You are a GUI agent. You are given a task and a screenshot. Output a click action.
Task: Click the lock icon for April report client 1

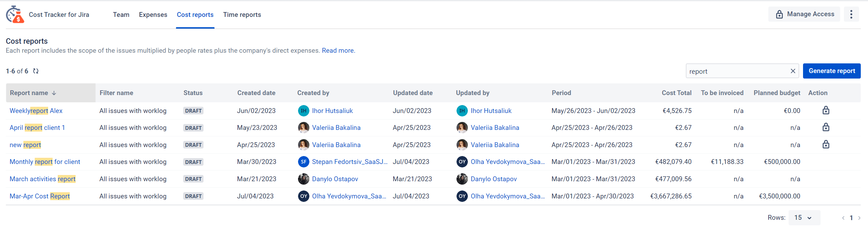tap(826, 127)
